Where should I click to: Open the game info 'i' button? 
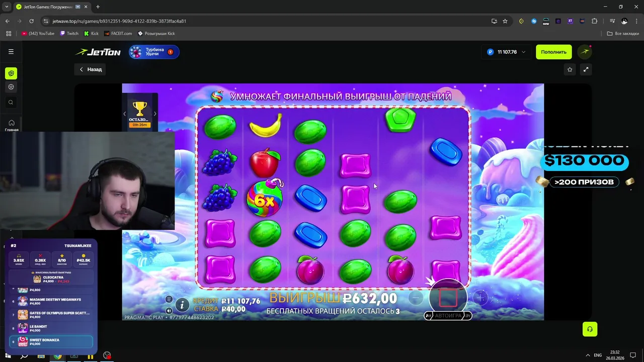182,305
